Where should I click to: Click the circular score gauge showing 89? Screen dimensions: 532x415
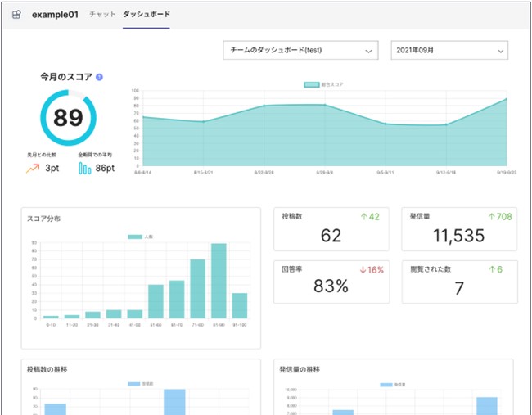(68, 118)
